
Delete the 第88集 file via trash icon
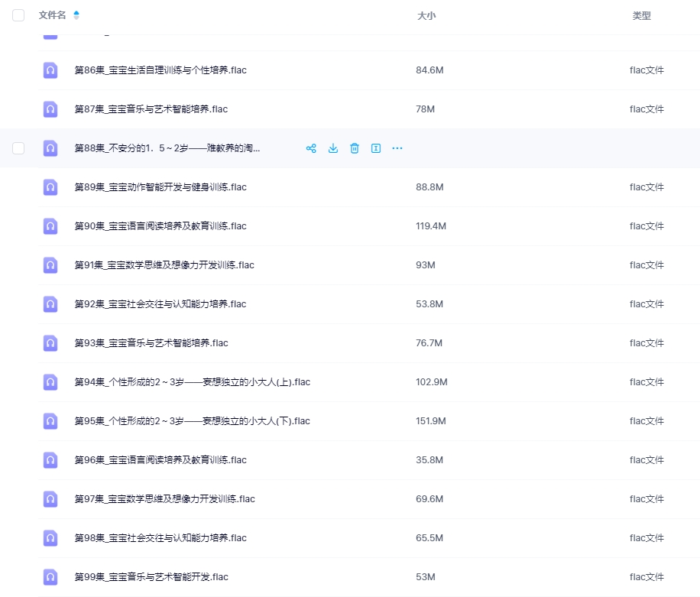355,148
